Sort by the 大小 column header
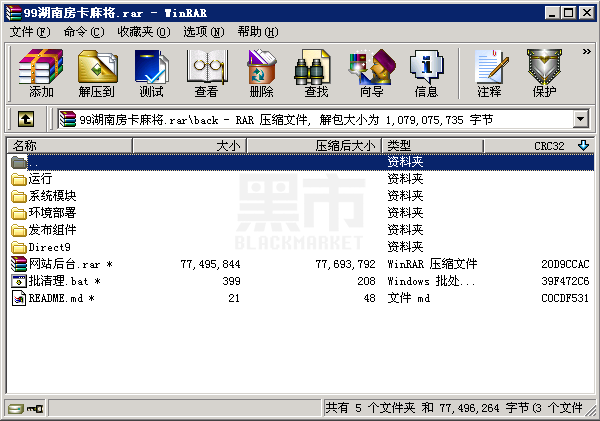This screenshot has height=421, width=600. coord(189,146)
